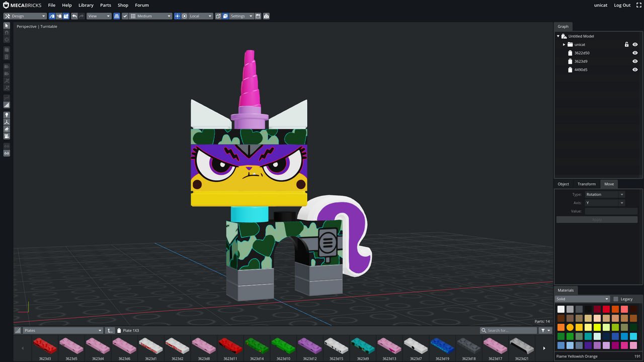Image resolution: width=644 pixels, height=362 pixels.
Task: Click the binoculars icon in left sidebar
Action: click(x=7, y=153)
